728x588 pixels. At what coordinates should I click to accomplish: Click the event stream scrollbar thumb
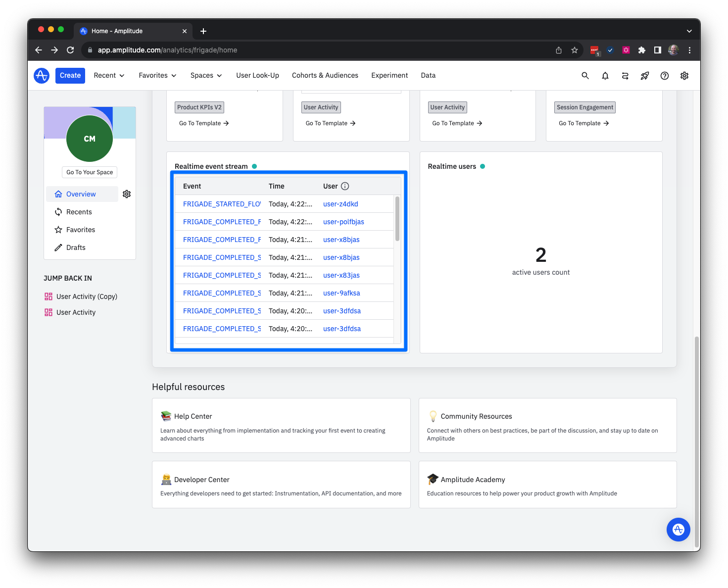397,219
